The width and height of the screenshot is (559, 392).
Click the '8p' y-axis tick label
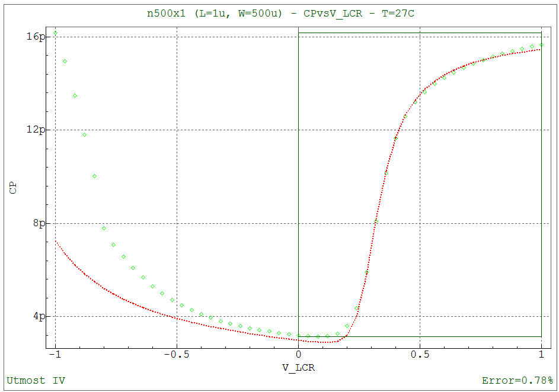tap(39, 223)
